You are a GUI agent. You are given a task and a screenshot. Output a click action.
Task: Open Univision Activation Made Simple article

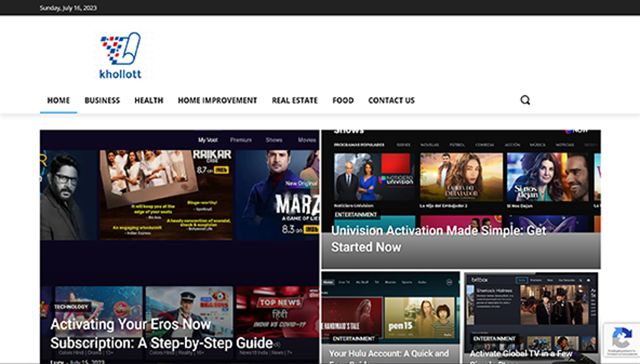(438, 239)
